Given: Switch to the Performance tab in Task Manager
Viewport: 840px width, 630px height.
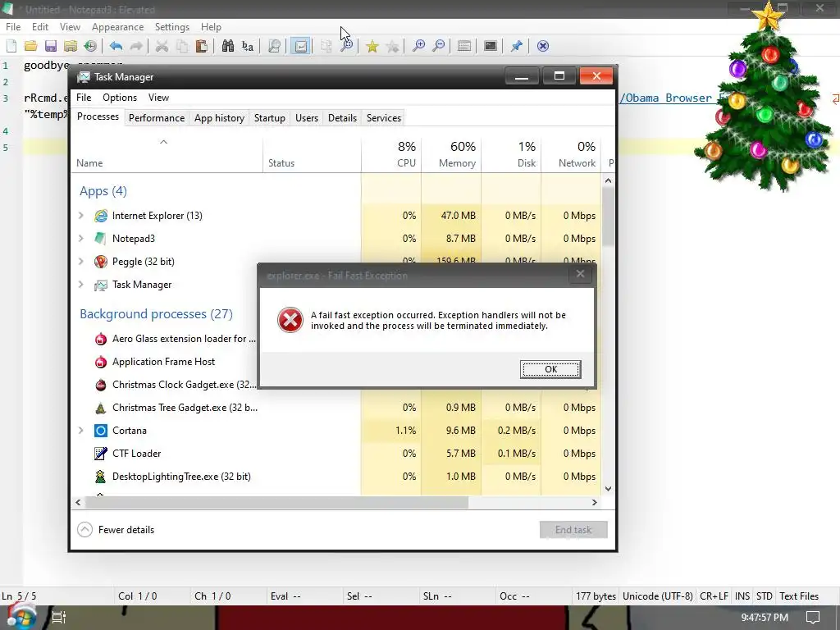Looking at the screenshot, I should tap(157, 118).
